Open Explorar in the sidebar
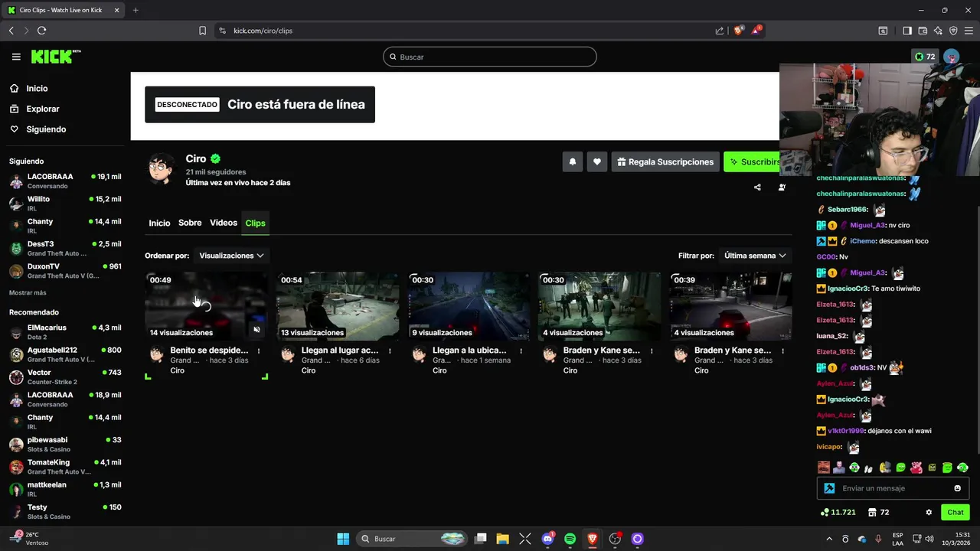 pos(42,109)
